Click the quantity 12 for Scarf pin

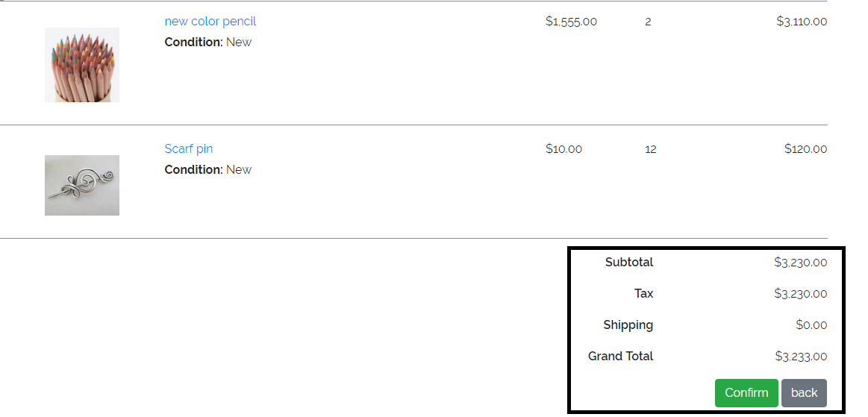pyautogui.click(x=651, y=149)
